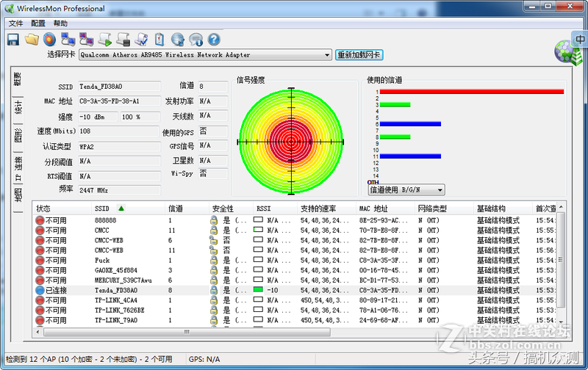Click the scroll down arrow of AP list
Screen dimensions: 588x370
561,322
